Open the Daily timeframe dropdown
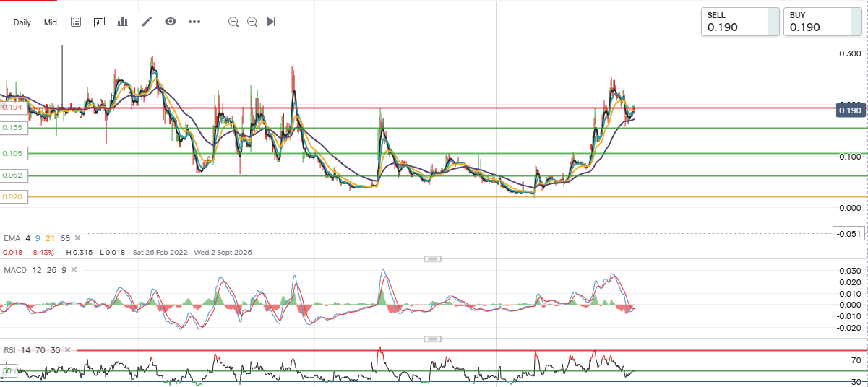 tap(22, 22)
